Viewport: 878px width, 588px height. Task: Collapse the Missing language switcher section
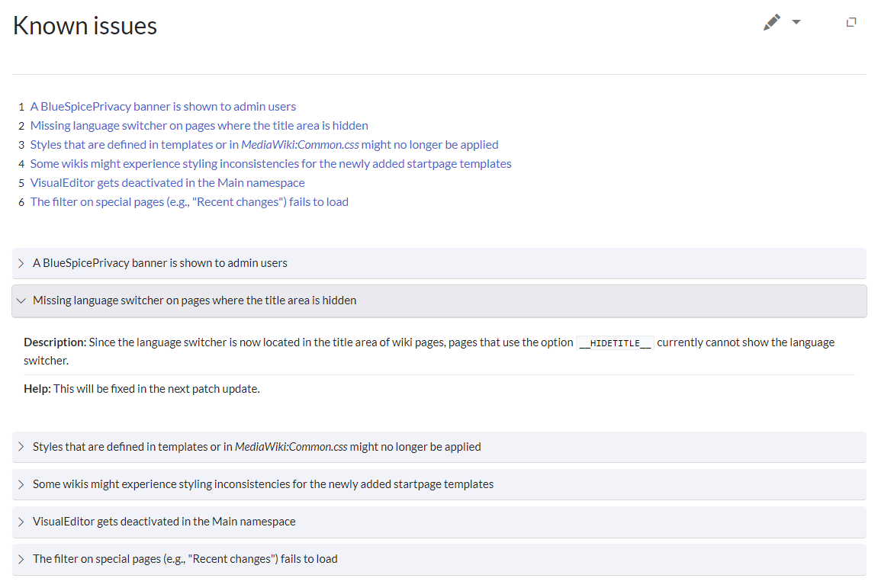pos(439,300)
